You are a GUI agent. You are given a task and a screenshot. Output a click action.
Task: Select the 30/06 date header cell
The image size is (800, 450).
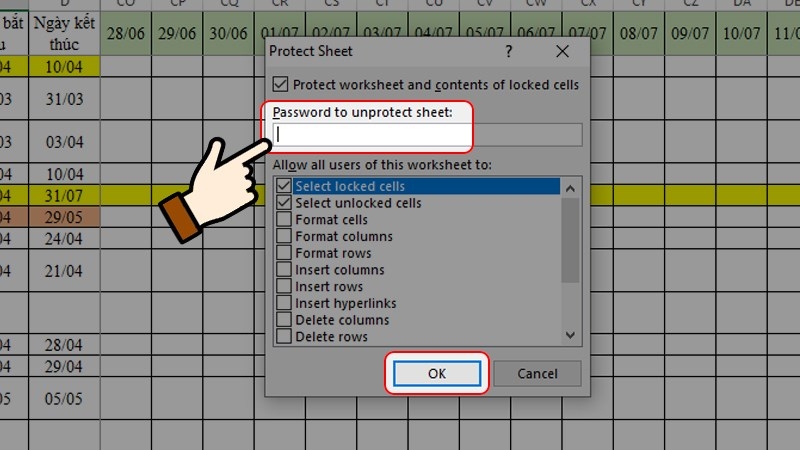tap(229, 34)
